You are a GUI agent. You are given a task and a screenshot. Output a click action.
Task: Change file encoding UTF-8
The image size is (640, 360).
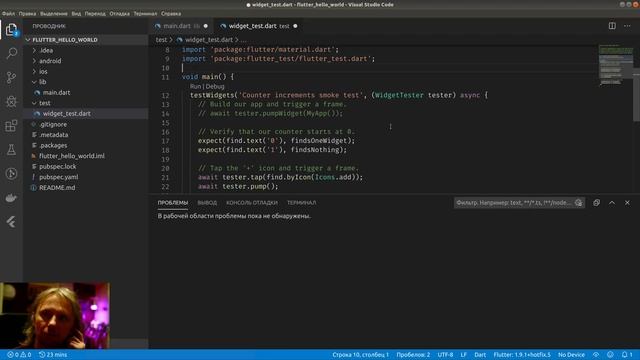(x=445, y=355)
